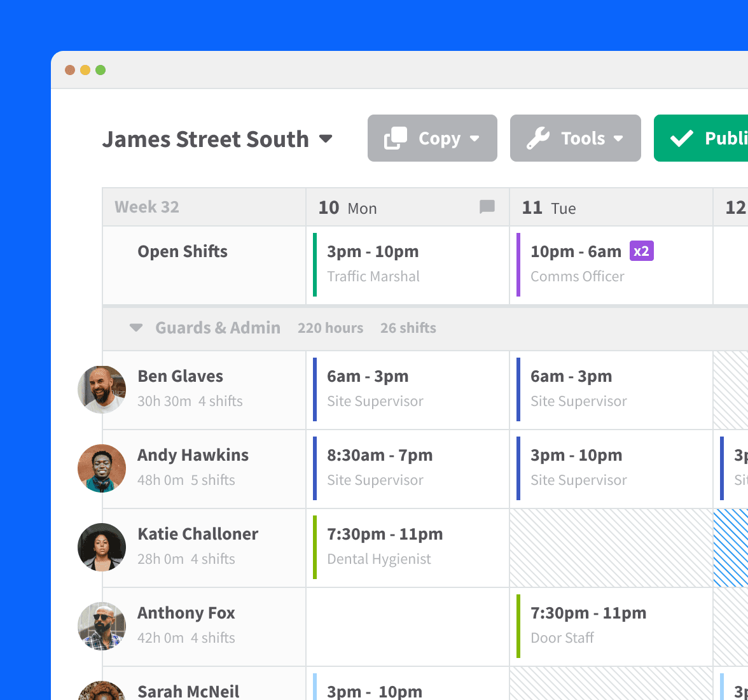Click Ben Glaves' profile photo
This screenshot has width=748, height=700.
pos(102,389)
